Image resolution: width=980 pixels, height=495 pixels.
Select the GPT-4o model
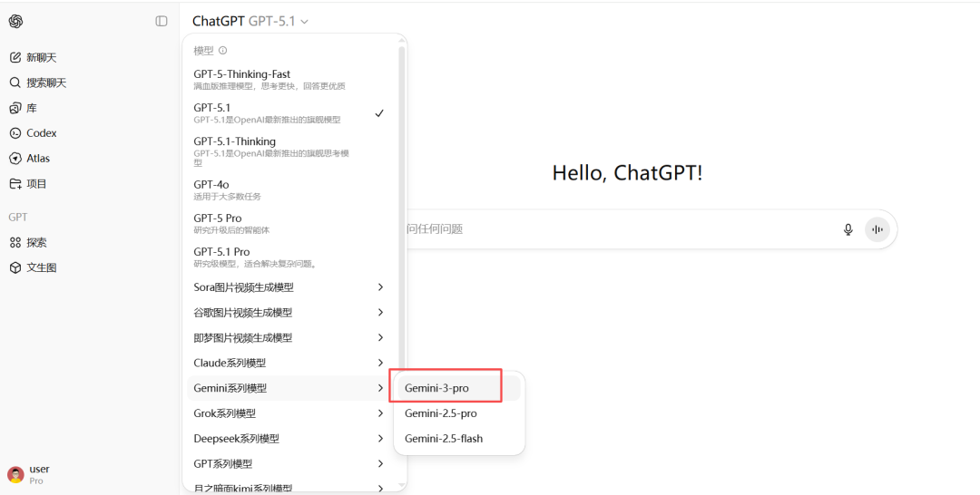[290, 189]
